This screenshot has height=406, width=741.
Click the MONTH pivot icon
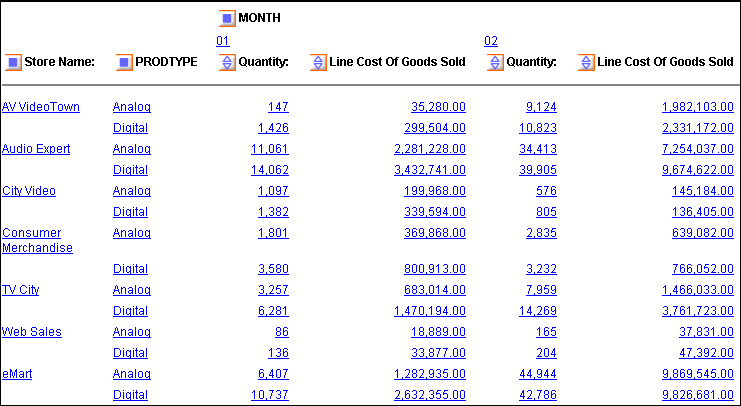click(x=227, y=18)
